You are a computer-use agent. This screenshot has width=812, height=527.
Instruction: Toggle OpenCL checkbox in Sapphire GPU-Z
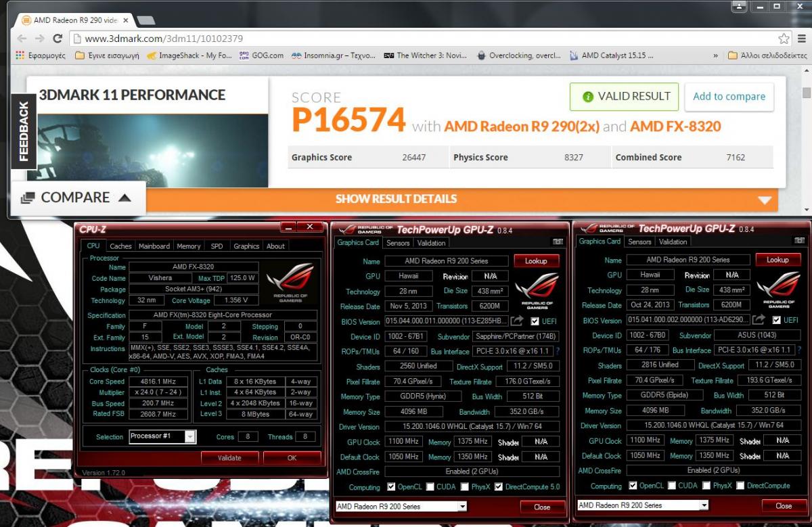coord(391,486)
